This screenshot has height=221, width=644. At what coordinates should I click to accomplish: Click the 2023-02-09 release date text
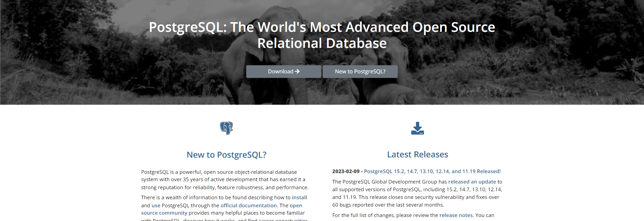coord(346,171)
